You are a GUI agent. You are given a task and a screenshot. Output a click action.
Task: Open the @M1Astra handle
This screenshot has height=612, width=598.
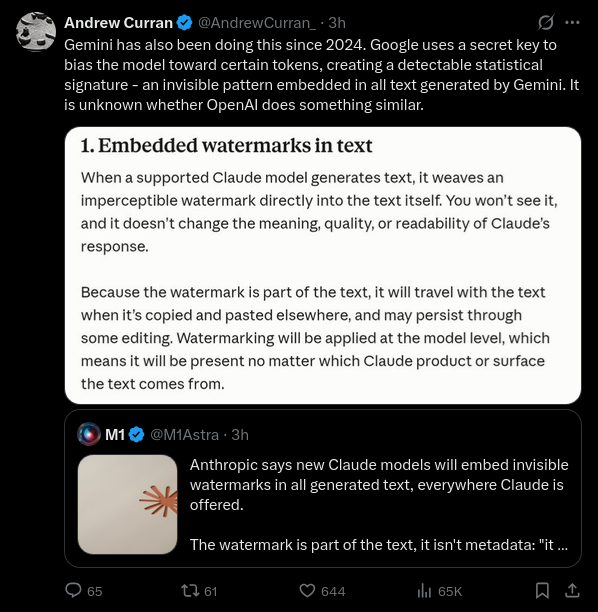(184, 434)
